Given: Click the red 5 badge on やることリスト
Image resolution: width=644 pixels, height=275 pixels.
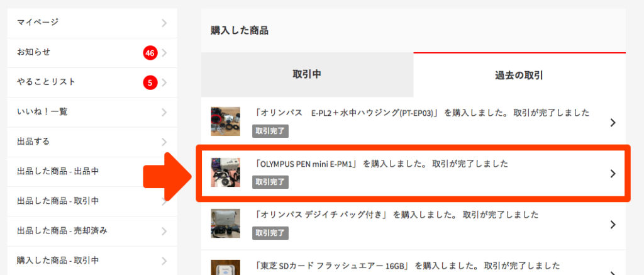Looking at the screenshot, I should tap(150, 82).
